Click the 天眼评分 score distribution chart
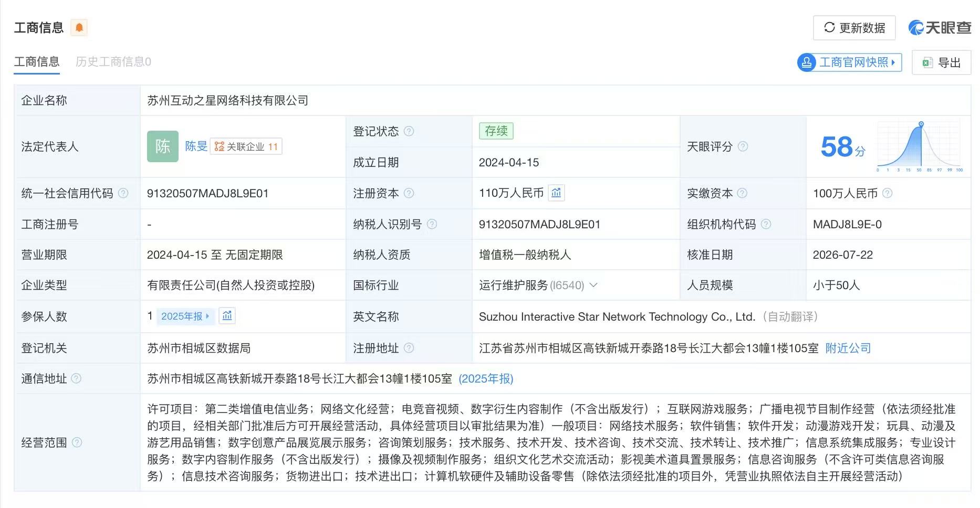Image resolution: width=980 pixels, height=508 pixels. (919, 146)
